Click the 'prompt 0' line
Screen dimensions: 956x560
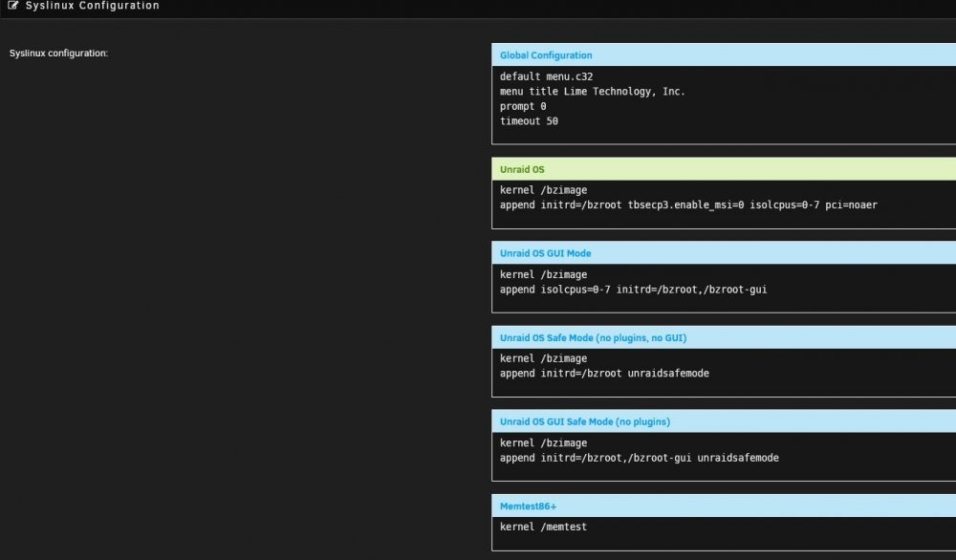(523, 106)
